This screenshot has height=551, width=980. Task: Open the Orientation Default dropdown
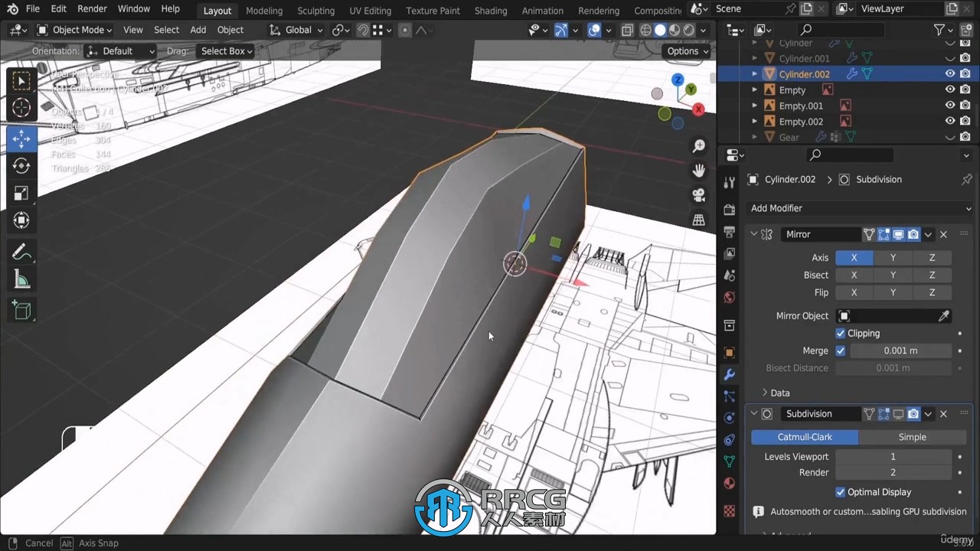pos(120,51)
